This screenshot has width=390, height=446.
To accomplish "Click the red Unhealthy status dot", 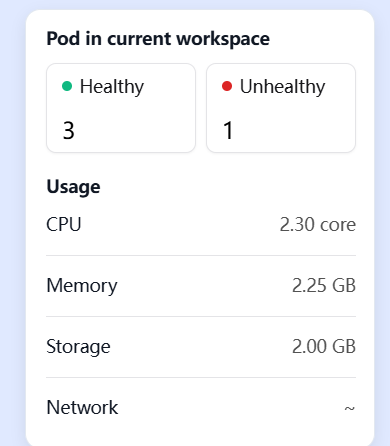I will (227, 86).
